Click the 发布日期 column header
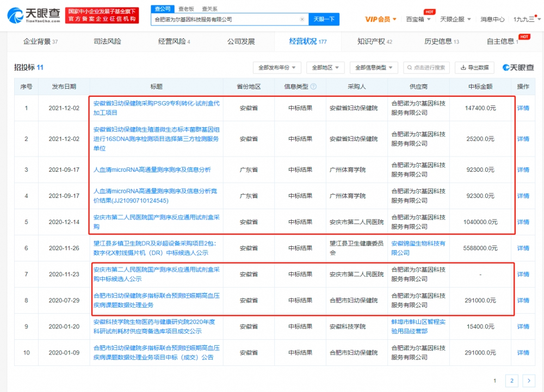The image size is (544, 392). tap(64, 86)
